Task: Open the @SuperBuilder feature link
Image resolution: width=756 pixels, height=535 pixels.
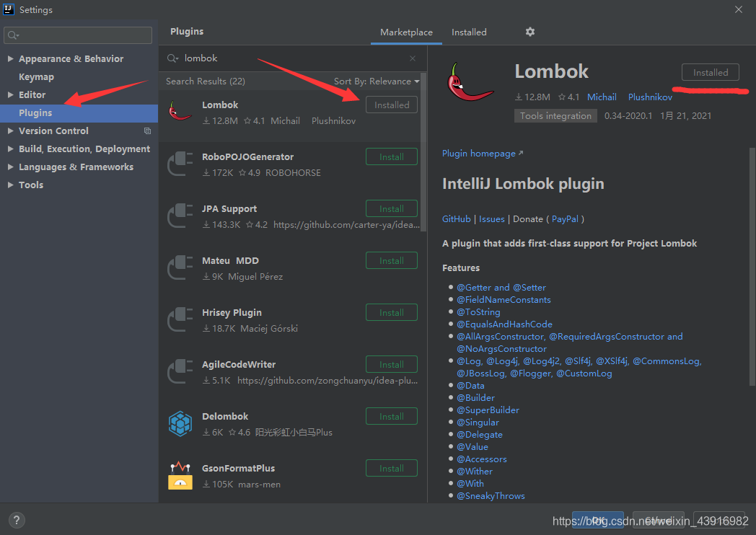Action: pos(488,410)
